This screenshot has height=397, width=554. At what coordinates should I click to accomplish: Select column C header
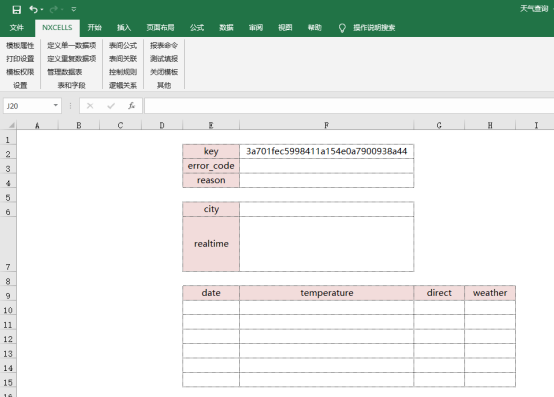(120, 125)
